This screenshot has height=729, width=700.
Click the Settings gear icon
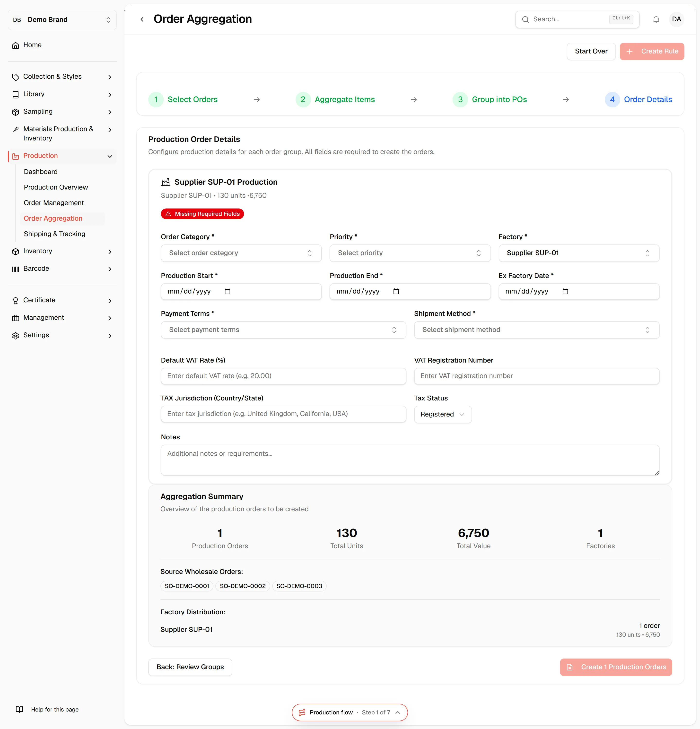point(15,336)
